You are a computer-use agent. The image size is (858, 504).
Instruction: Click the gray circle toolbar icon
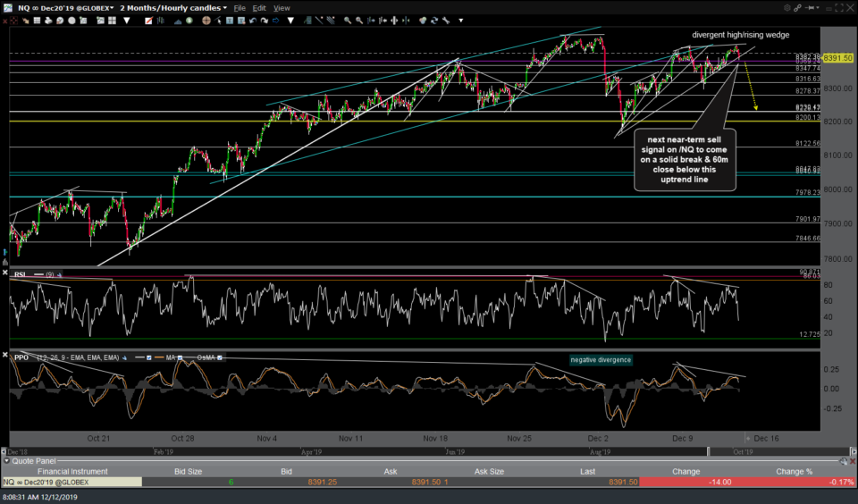coord(71,21)
